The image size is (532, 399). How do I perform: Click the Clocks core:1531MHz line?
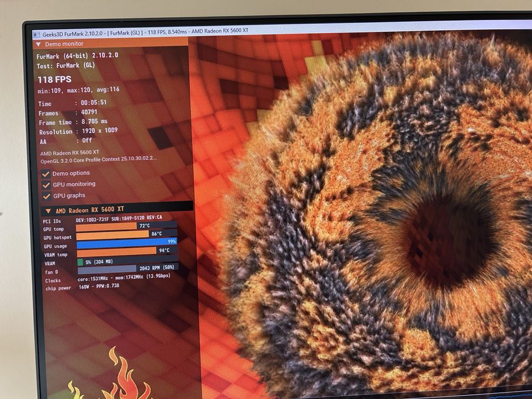pos(124,277)
